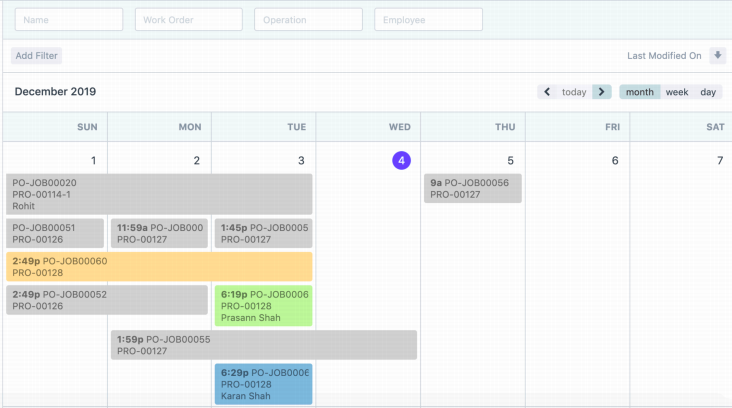Switch to month view
This screenshot has width=732, height=408.
[639, 92]
